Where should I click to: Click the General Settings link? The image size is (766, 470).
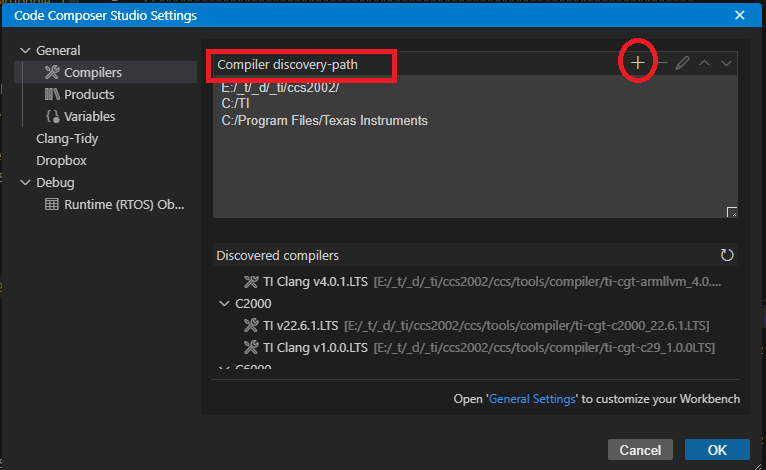532,399
